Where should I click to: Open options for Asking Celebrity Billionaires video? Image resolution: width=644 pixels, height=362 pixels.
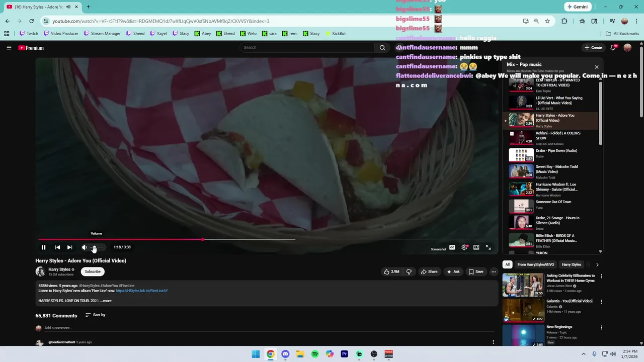pyautogui.click(x=601, y=276)
